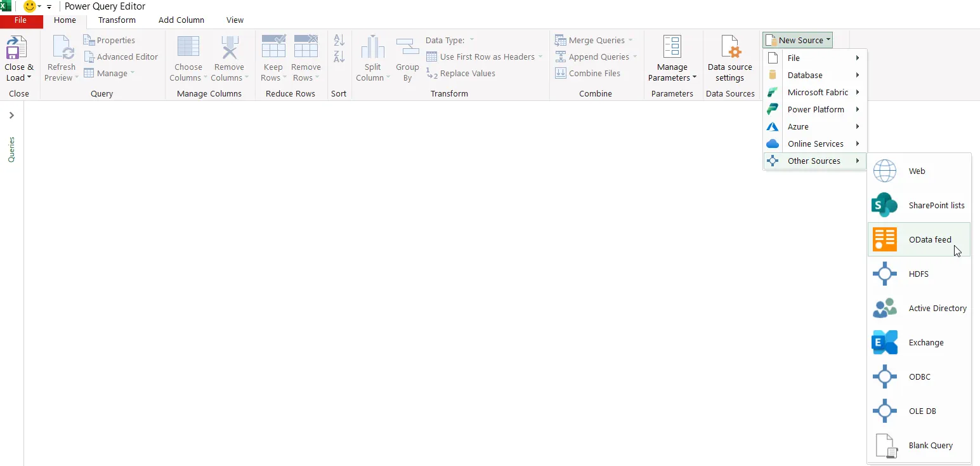Switch to the Transform tab
980x466 pixels.
point(117,20)
